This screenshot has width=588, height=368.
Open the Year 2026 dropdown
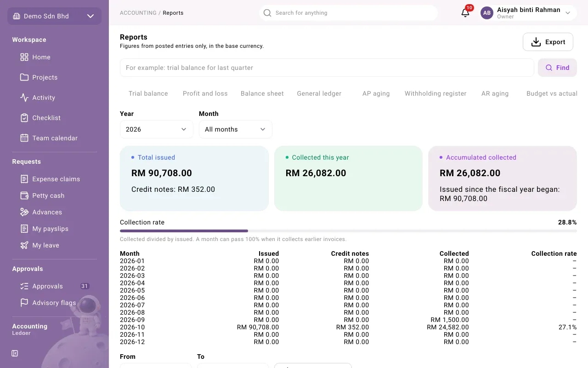pyautogui.click(x=157, y=129)
